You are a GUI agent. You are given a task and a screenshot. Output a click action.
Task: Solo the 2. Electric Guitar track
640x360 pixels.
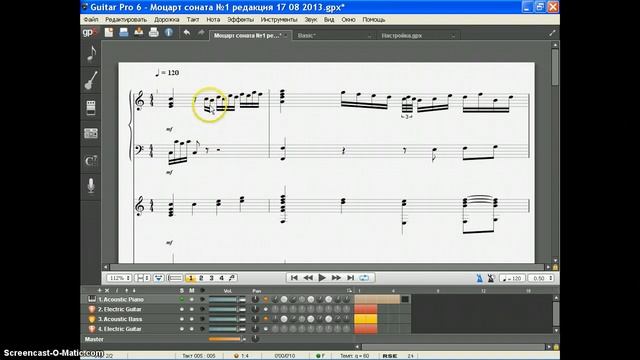[x=182, y=309]
